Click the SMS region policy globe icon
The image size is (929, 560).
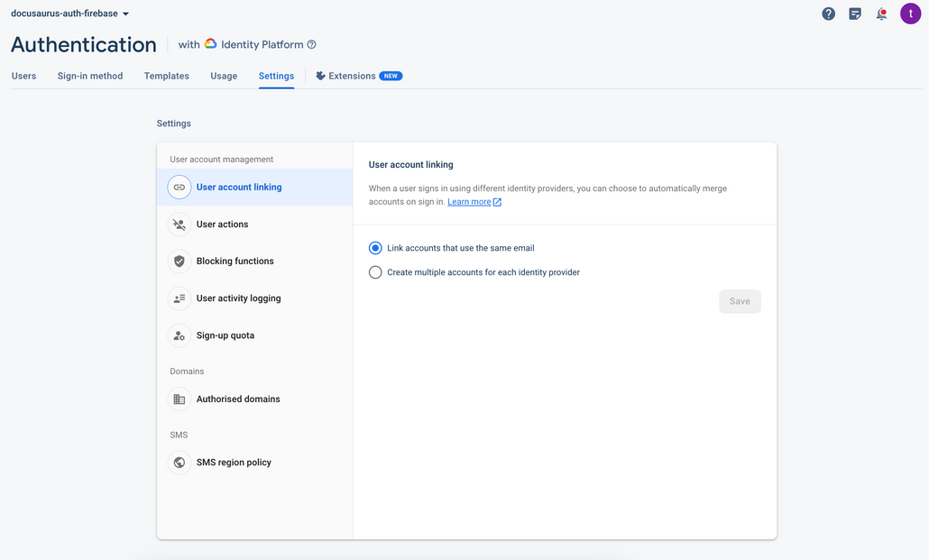179,462
